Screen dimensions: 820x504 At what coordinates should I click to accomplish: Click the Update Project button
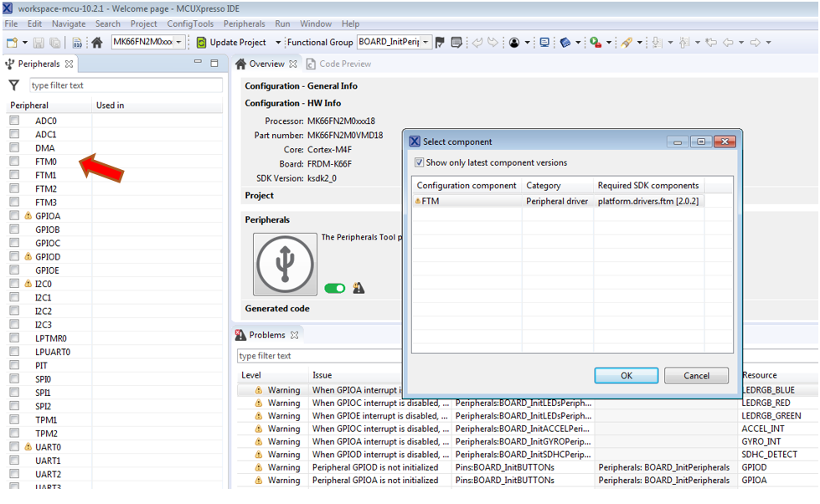[230, 43]
